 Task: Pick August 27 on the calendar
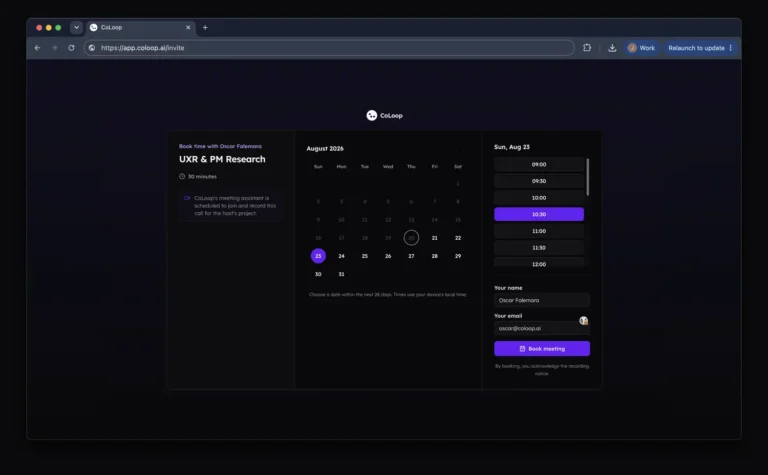point(411,256)
